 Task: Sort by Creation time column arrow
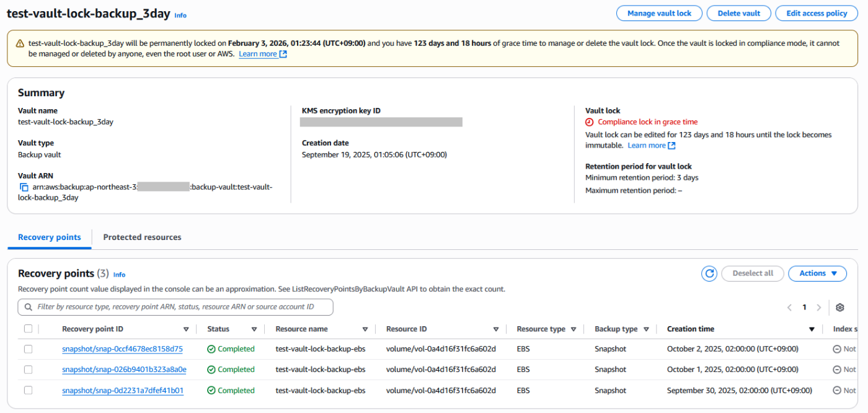click(x=812, y=329)
